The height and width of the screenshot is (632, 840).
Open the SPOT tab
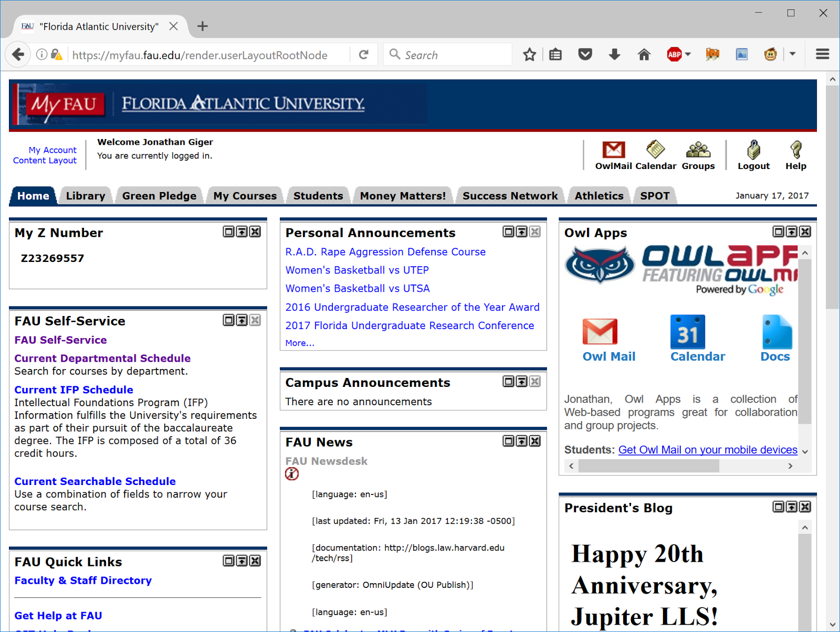655,196
